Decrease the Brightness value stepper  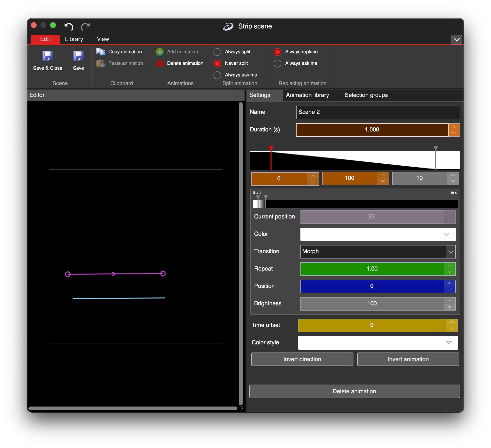point(449,307)
